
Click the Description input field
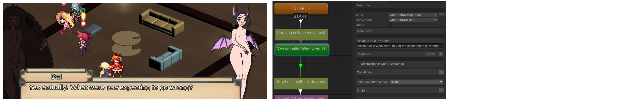coord(400,10)
